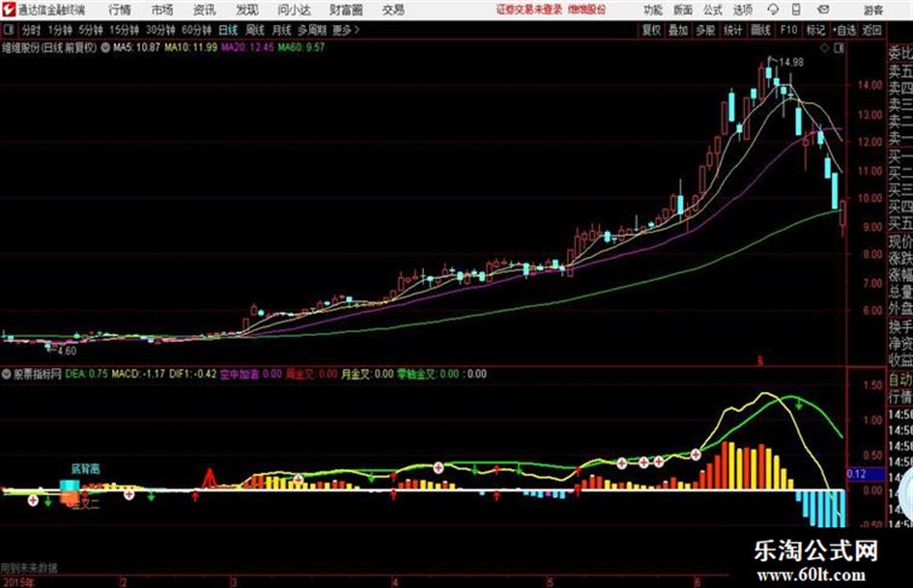Click the 底背离 signal marker

pyautogui.click(x=86, y=469)
